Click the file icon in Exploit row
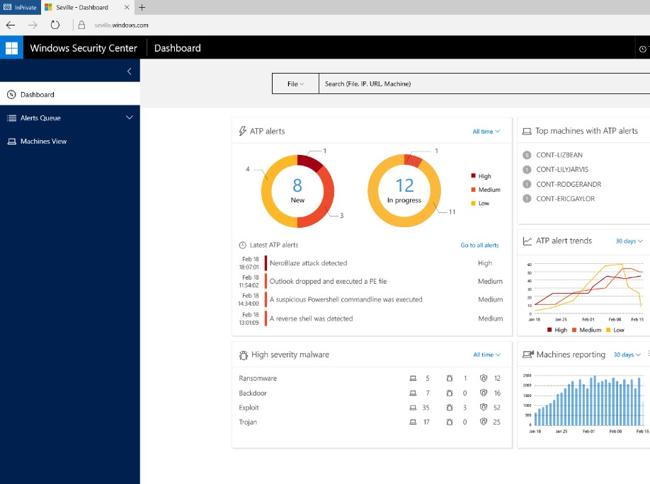The height and width of the screenshot is (484, 650). pos(449,408)
